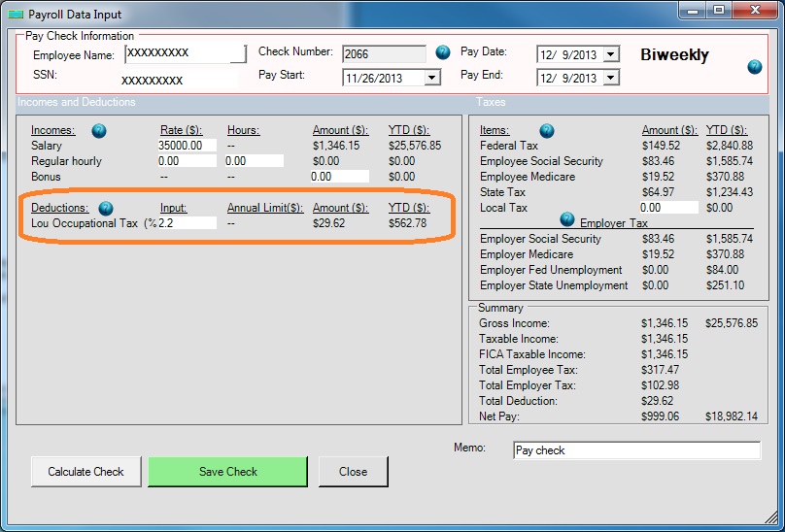Open help icon next to Deductions
This screenshot has height=532, width=785.
pyautogui.click(x=106, y=208)
